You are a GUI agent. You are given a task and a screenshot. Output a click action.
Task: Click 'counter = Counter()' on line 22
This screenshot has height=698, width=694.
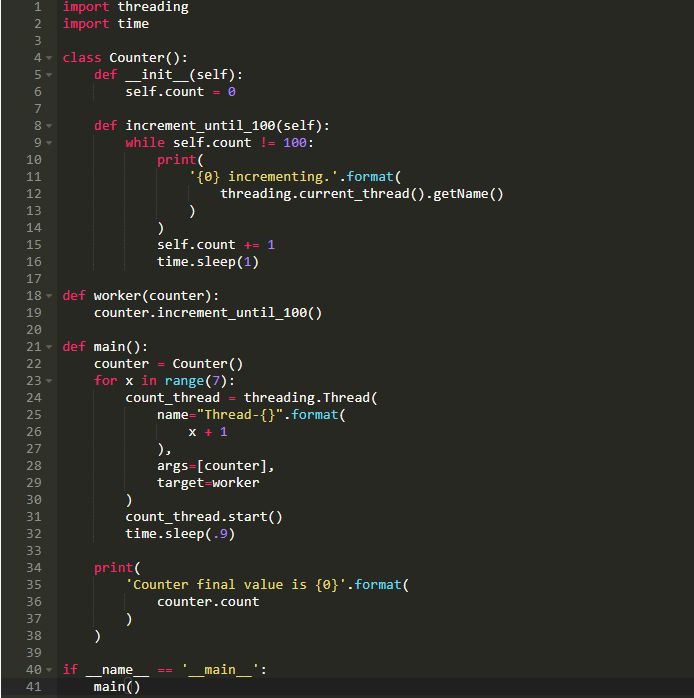(168, 364)
